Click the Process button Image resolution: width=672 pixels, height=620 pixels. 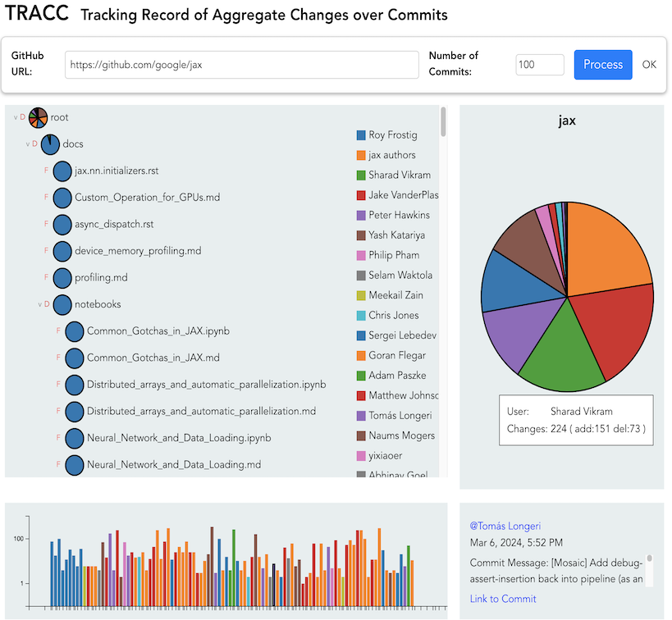(602, 64)
